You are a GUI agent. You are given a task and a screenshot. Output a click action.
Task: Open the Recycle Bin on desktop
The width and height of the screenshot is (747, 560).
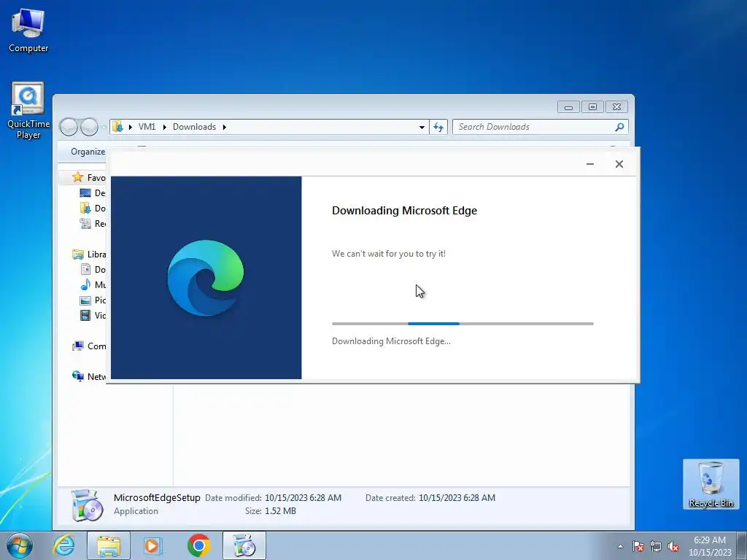point(711,484)
